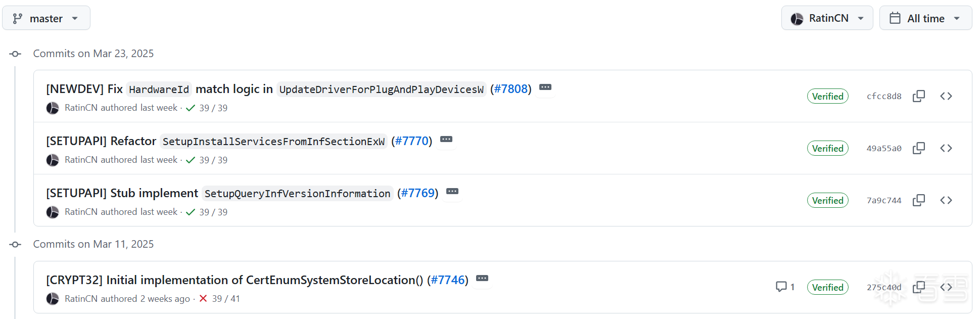Expand description of NEWDEV HardwareId commit
The image size is (980, 319).
545,87
